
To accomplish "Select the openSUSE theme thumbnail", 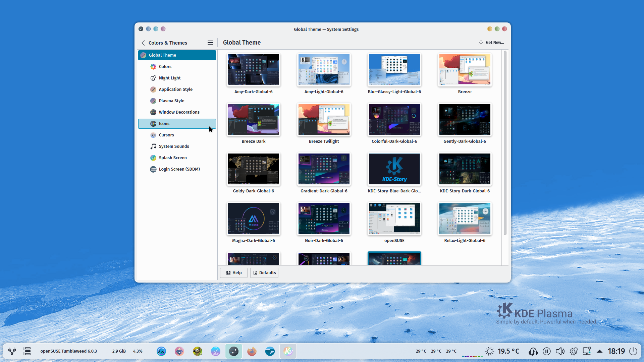I will click(394, 219).
